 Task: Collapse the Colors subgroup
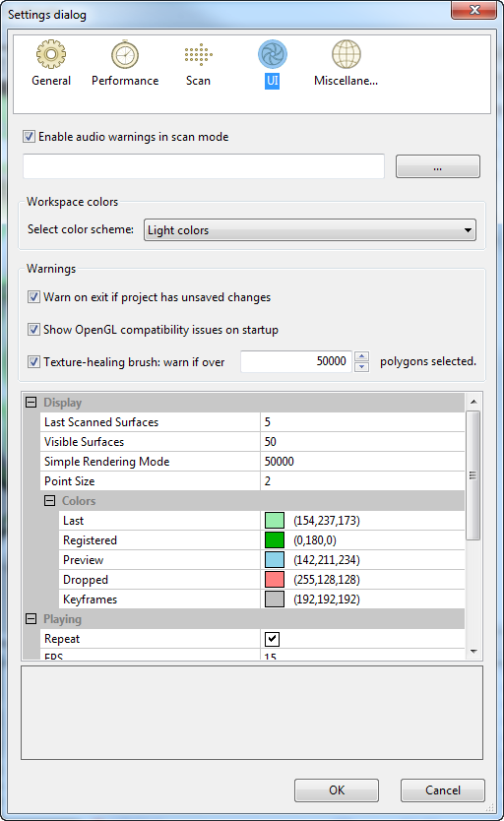click(50, 500)
